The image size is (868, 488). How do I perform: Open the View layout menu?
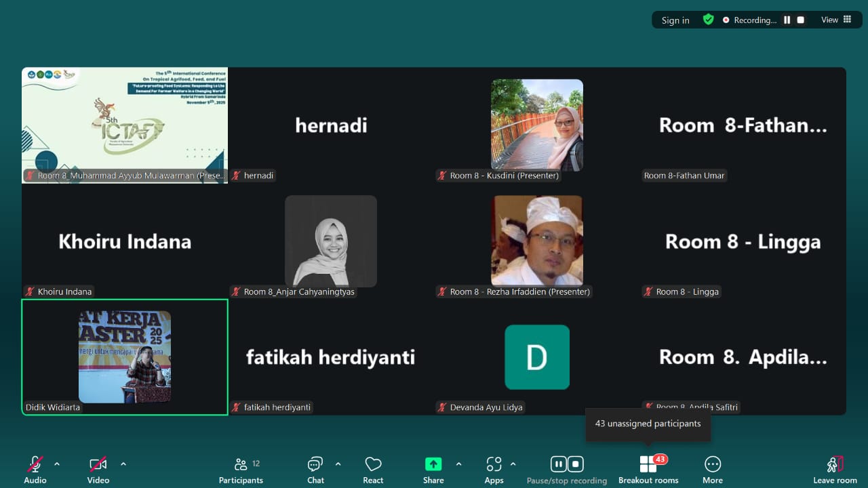(836, 20)
